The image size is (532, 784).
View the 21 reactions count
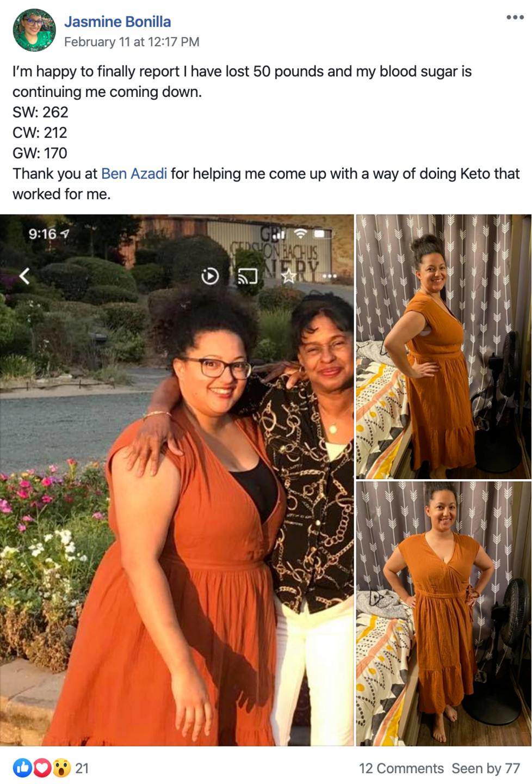(x=82, y=768)
